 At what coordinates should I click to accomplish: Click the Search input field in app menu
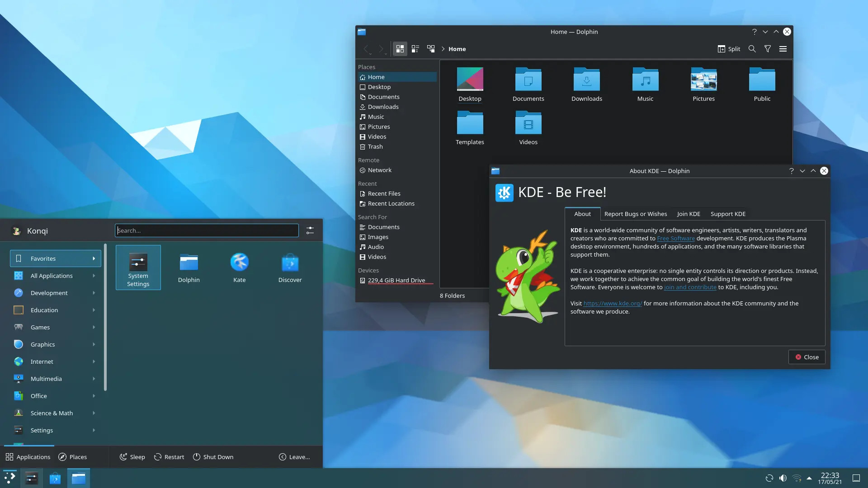coord(206,230)
